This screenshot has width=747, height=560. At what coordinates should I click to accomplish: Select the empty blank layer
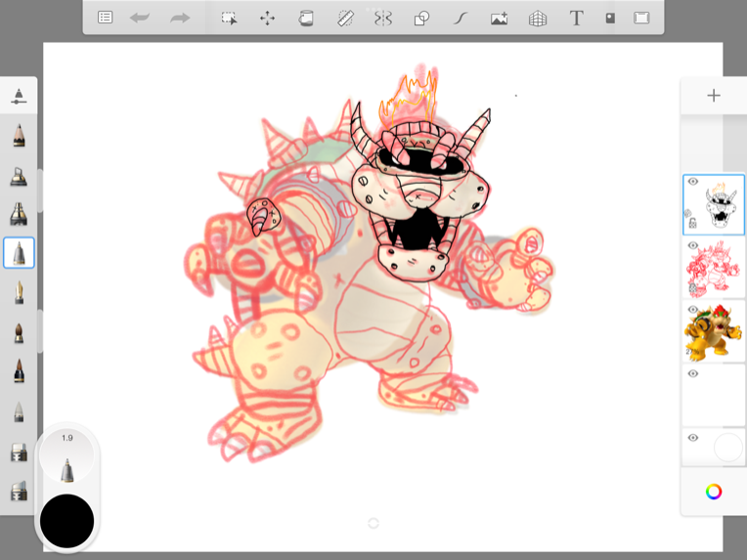pos(713,396)
